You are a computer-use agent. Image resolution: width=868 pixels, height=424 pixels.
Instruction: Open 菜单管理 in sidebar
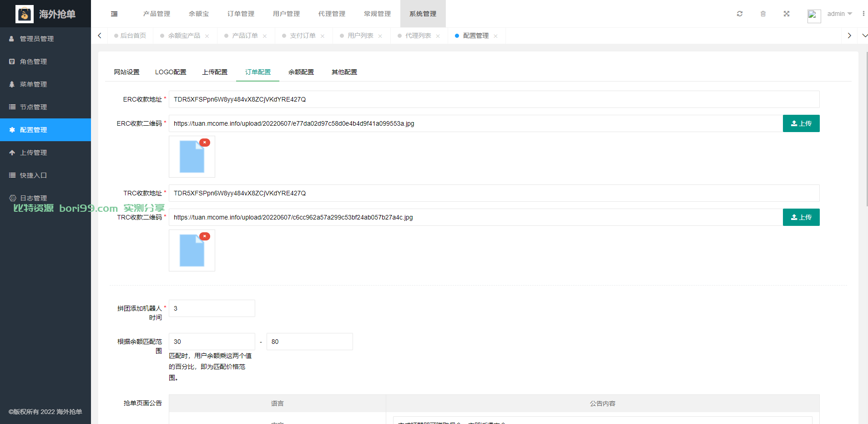tap(45, 84)
